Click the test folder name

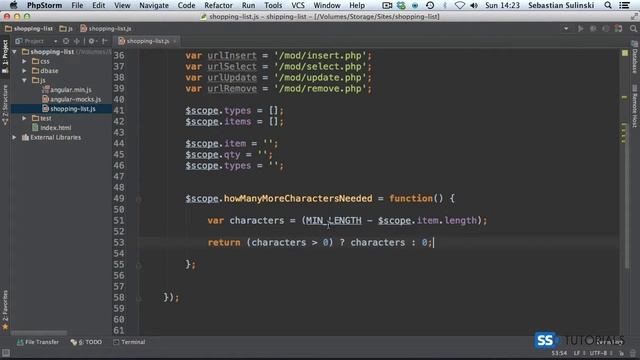tap(46, 118)
